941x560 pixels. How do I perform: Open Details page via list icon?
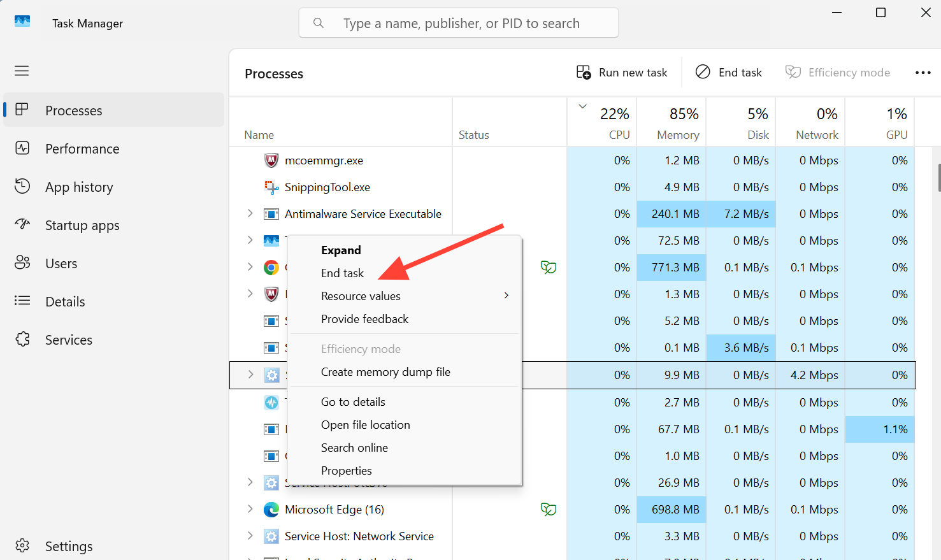tap(22, 301)
